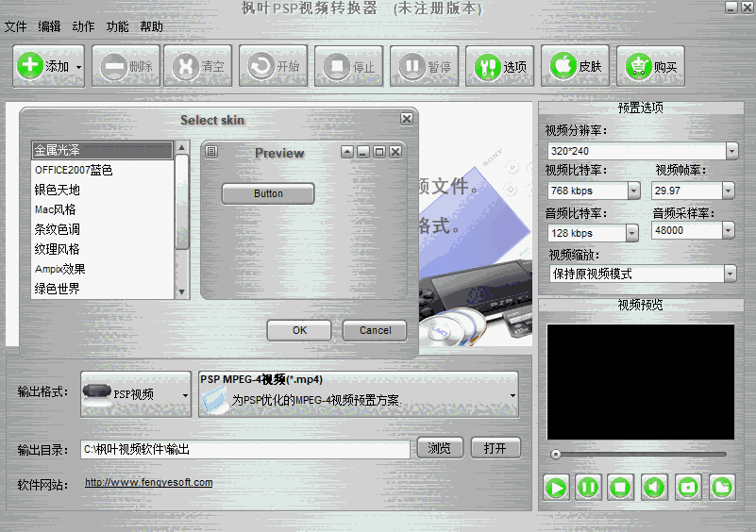Viewport: 756px width, 532px height.
Task: Select the OFFICE2007蓝色 skin
Action: pyautogui.click(x=102, y=170)
